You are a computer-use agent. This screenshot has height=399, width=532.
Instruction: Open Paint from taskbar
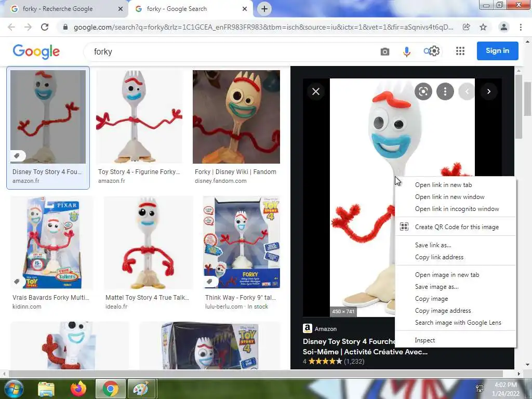click(141, 389)
